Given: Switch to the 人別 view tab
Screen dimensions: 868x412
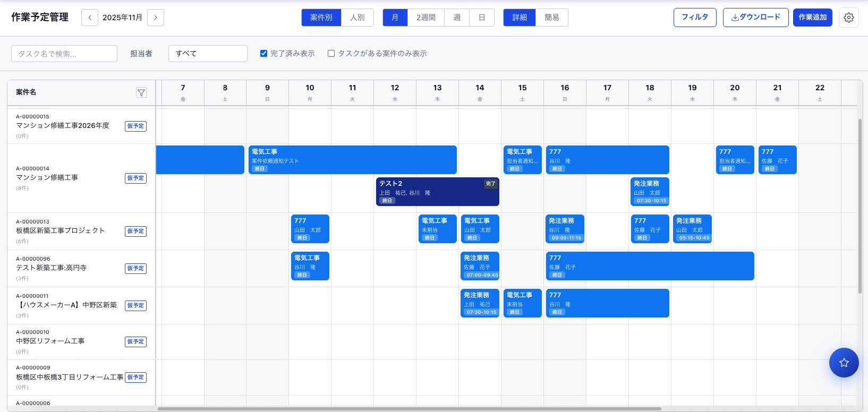Looking at the screenshot, I should pos(358,18).
